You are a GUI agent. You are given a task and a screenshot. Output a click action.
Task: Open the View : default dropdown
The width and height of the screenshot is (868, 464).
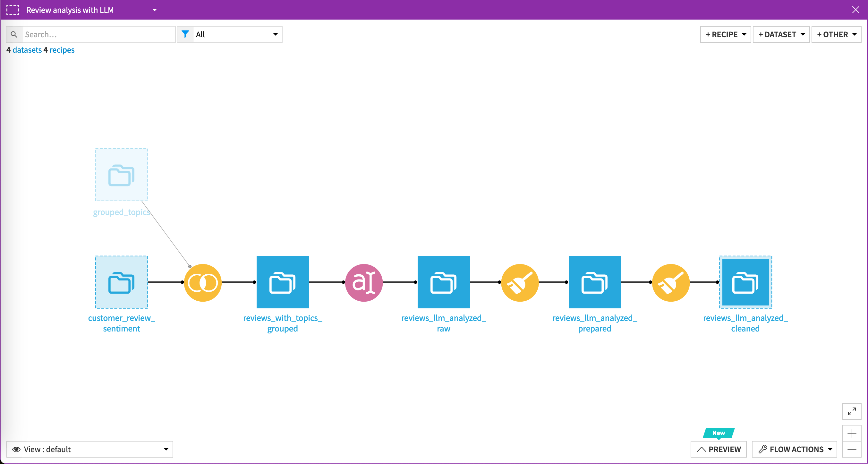pyautogui.click(x=89, y=449)
